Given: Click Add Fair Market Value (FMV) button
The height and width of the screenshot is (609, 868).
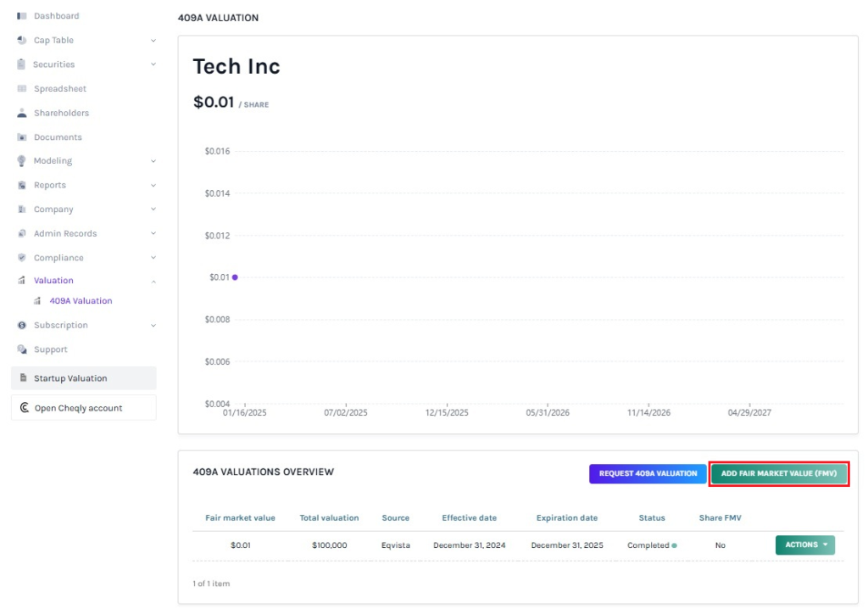Looking at the screenshot, I should (x=779, y=474).
